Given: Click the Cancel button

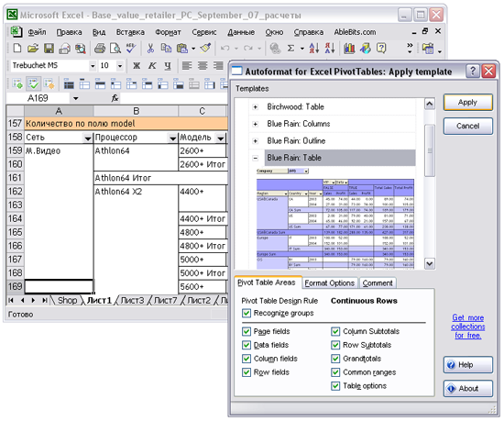Looking at the screenshot, I should click(x=467, y=126).
